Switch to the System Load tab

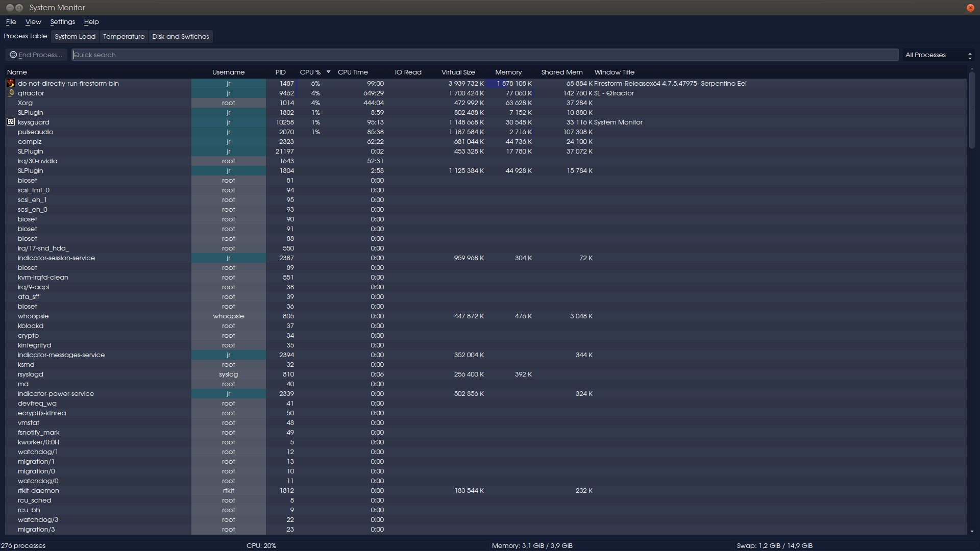click(75, 37)
